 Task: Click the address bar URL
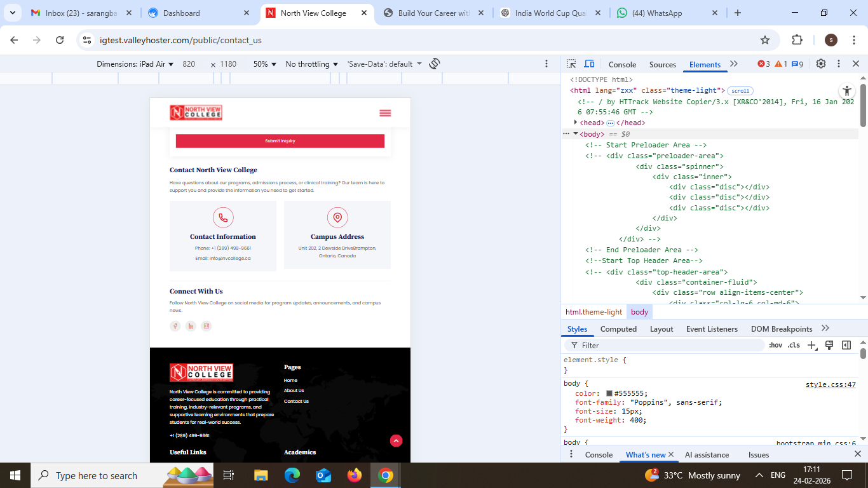coord(181,40)
